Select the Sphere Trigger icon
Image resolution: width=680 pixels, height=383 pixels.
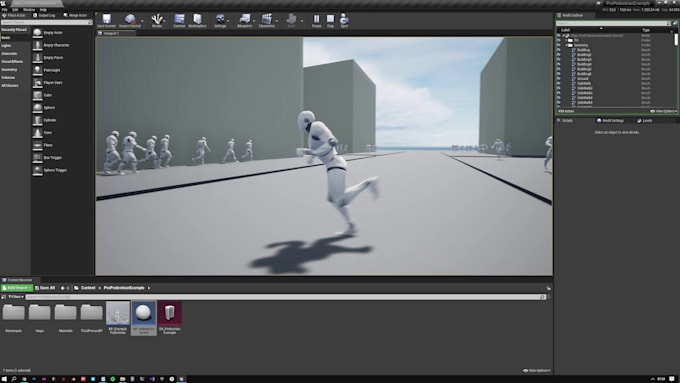pos(37,170)
